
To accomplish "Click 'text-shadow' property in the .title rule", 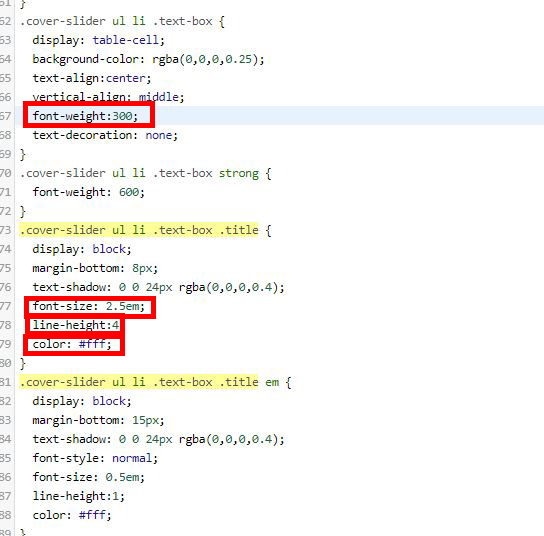I will tap(69, 287).
